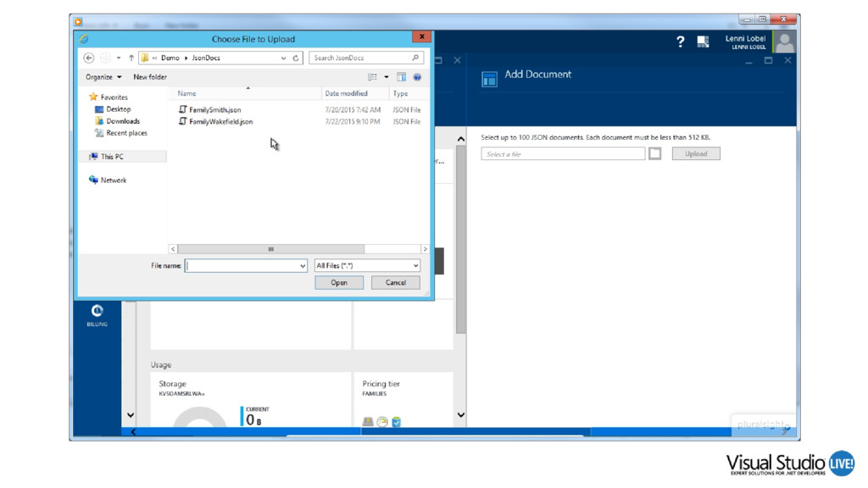This screenshot has width=868, height=488.
Task: Cancel the file upload dialog
Action: pos(395,282)
